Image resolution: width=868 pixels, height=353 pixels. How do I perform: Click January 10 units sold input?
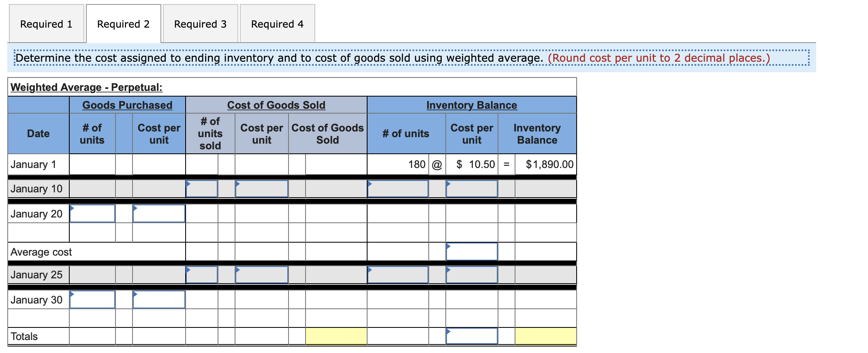pyautogui.click(x=202, y=189)
